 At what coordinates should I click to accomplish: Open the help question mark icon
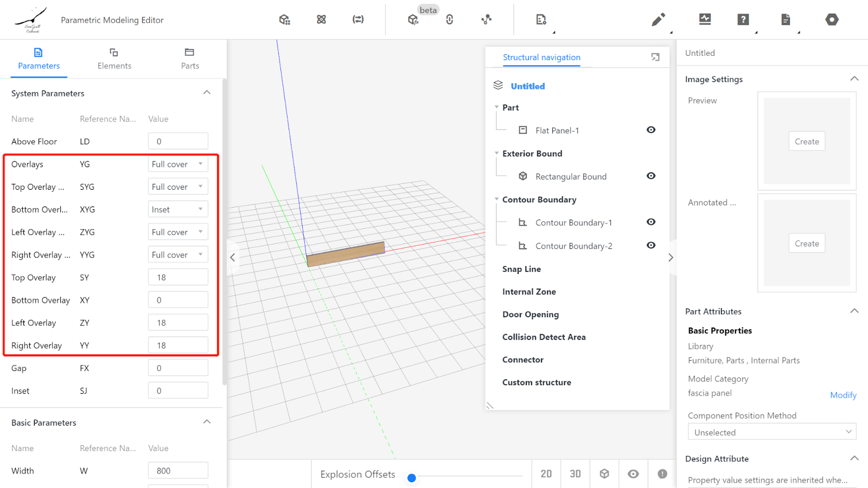tap(743, 20)
